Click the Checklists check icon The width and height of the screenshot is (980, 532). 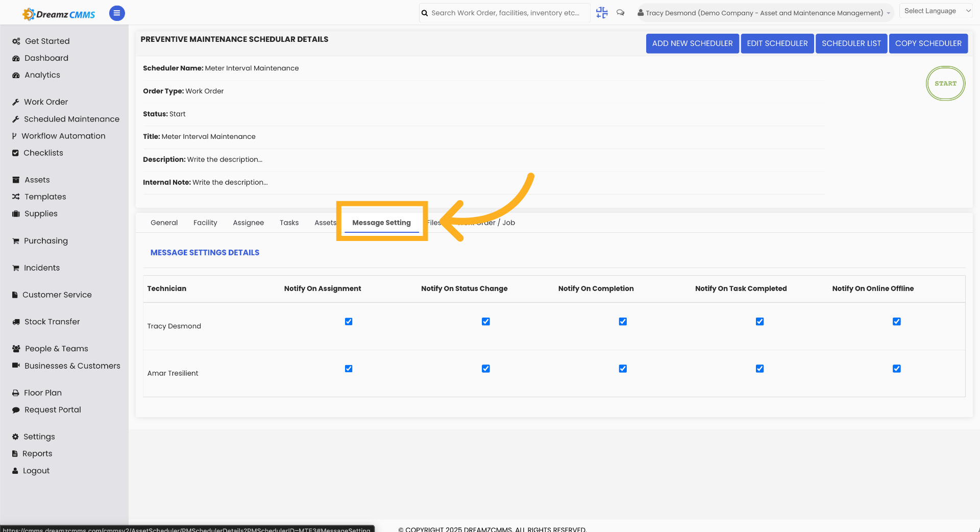tap(15, 153)
